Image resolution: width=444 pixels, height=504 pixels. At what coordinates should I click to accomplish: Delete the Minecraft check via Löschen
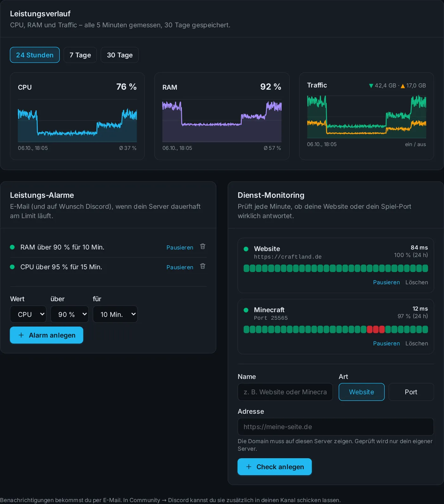tap(417, 343)
